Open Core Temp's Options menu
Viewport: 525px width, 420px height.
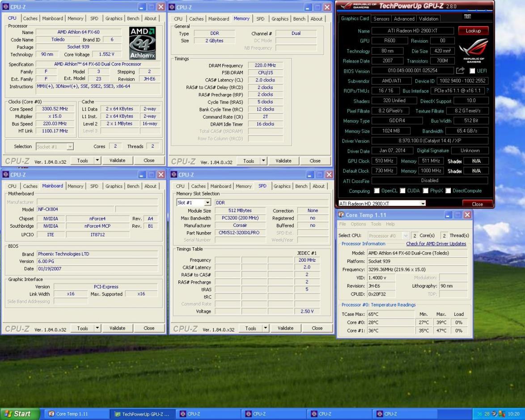[358, 224]
